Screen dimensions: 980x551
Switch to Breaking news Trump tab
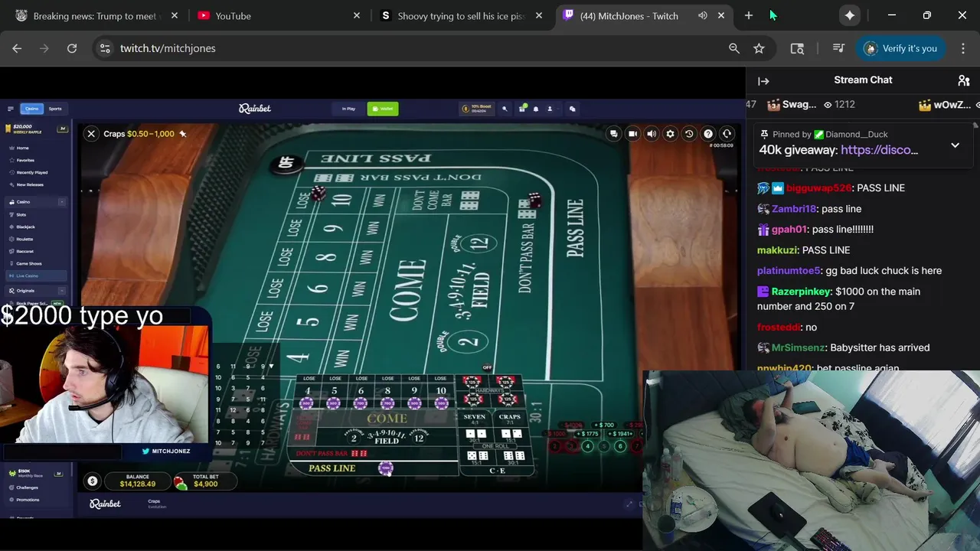(x=96, y=15)
